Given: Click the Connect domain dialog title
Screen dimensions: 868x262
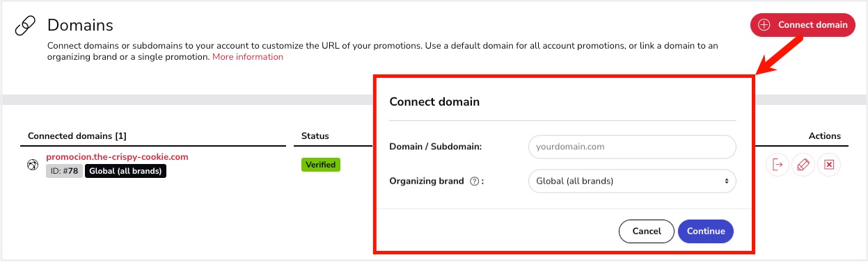Looking at the screenshot, I should click(434, 101).
